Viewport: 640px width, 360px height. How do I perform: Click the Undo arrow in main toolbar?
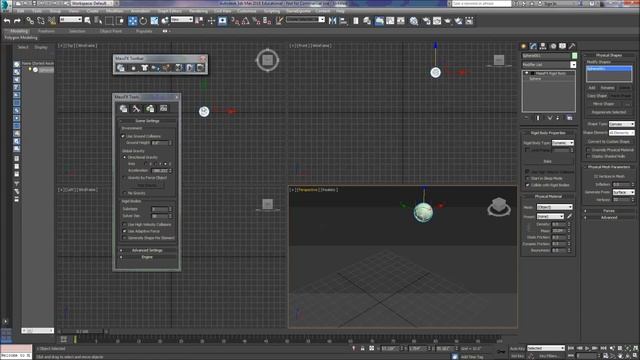[7, 21]
